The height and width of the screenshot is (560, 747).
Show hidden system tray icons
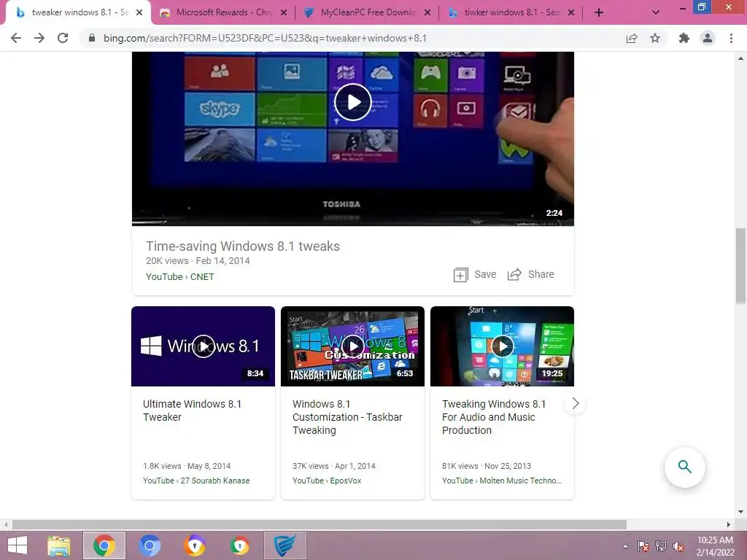(x=625, y=546)
